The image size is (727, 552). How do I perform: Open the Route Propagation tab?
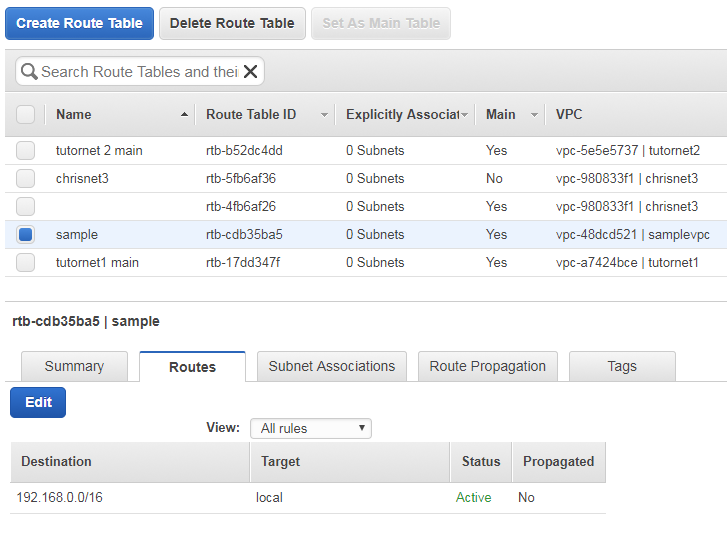pyautogui.click(x=488, y=366)
